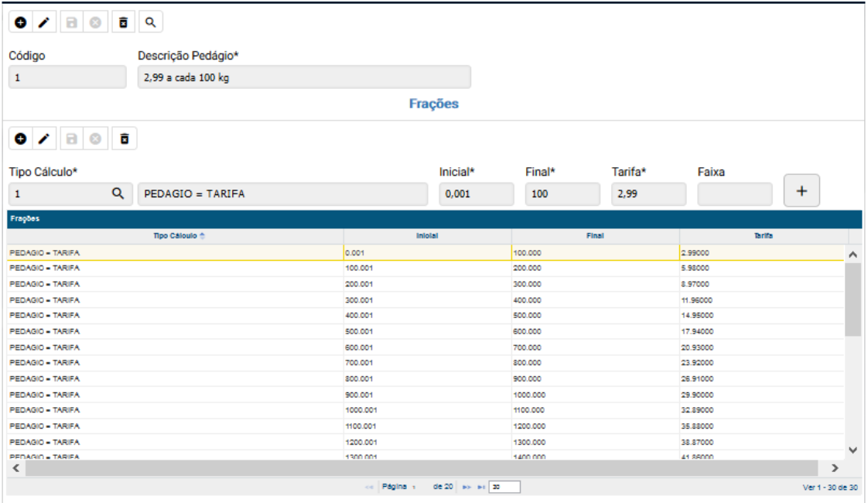Image resolution: width=868 pixels, height=503 pixels.
Task: Click the Inicial column header in grid
Action: pos(428,235)
